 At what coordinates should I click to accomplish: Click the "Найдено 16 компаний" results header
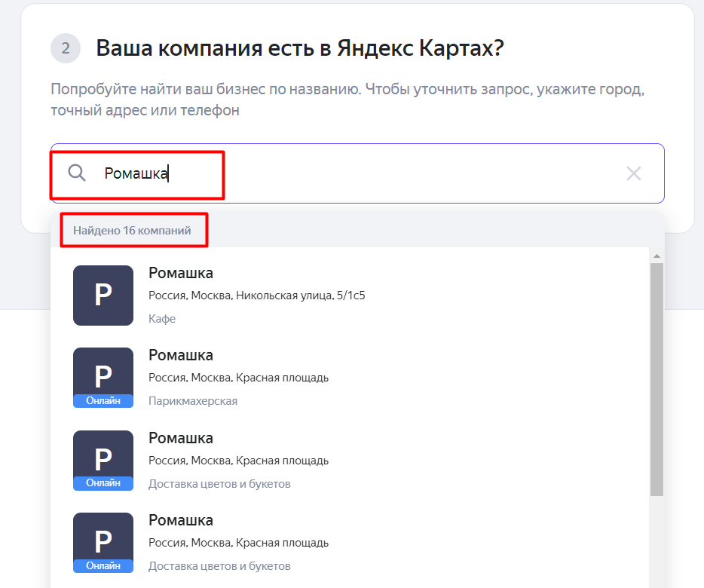132,231
